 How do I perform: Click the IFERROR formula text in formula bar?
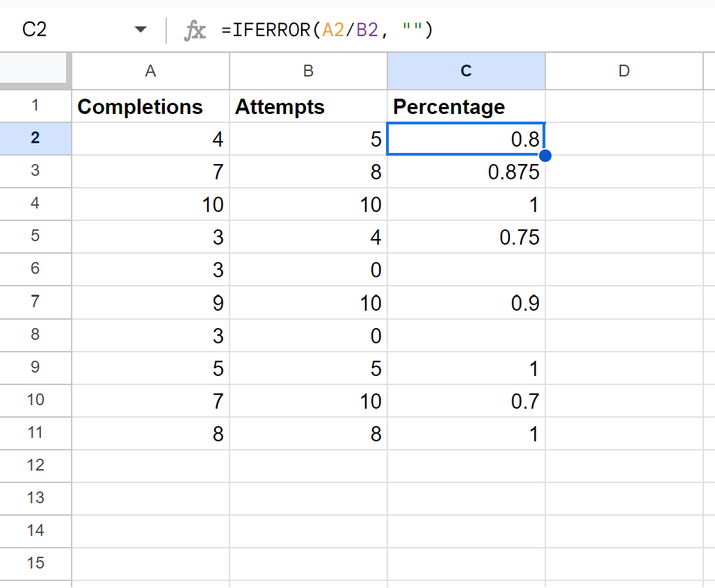click(x=327, y=30)
